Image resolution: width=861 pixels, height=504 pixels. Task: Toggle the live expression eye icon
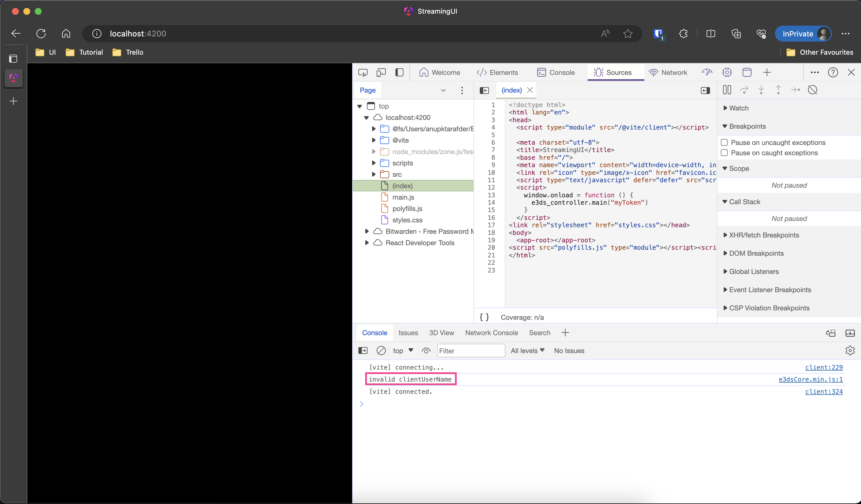click(426, 351)
